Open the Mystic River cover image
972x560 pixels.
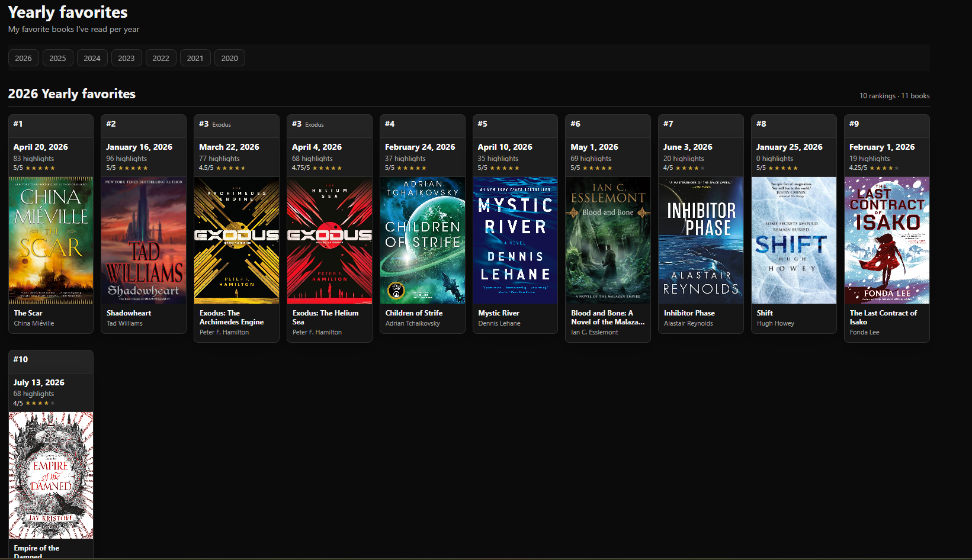[x=515, y=240]
